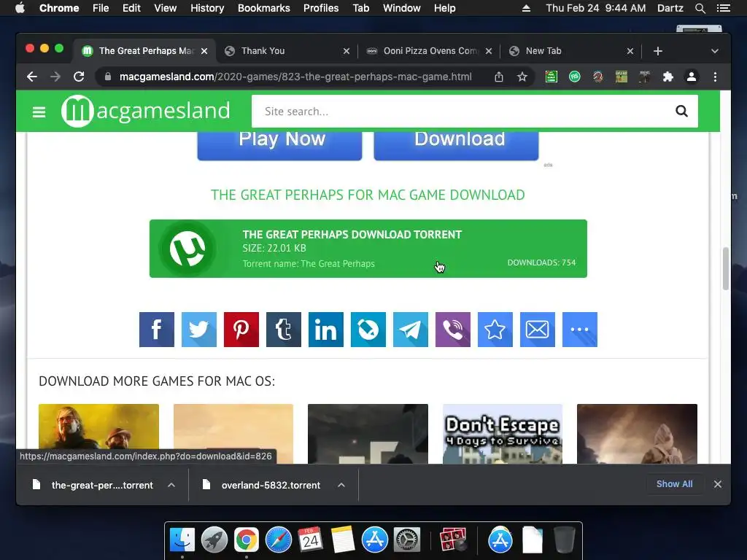The image size is (747, 560).
Task: Open the File menu
Action: coord(101,8)
